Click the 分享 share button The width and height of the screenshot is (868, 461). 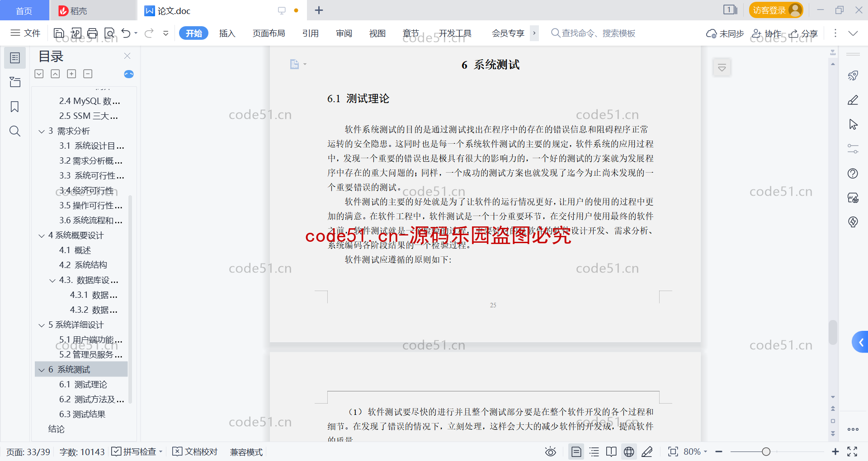coord(803,33)
